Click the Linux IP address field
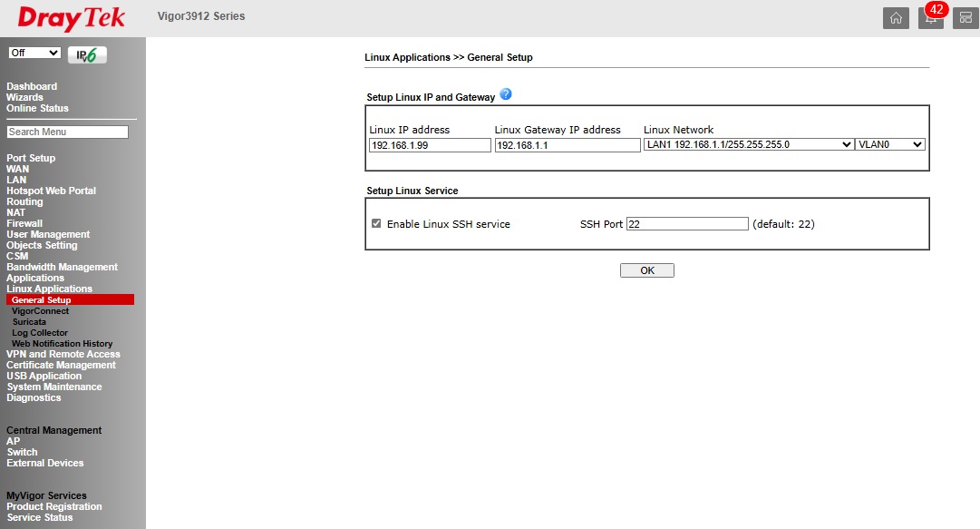 (x=430, y=145)
